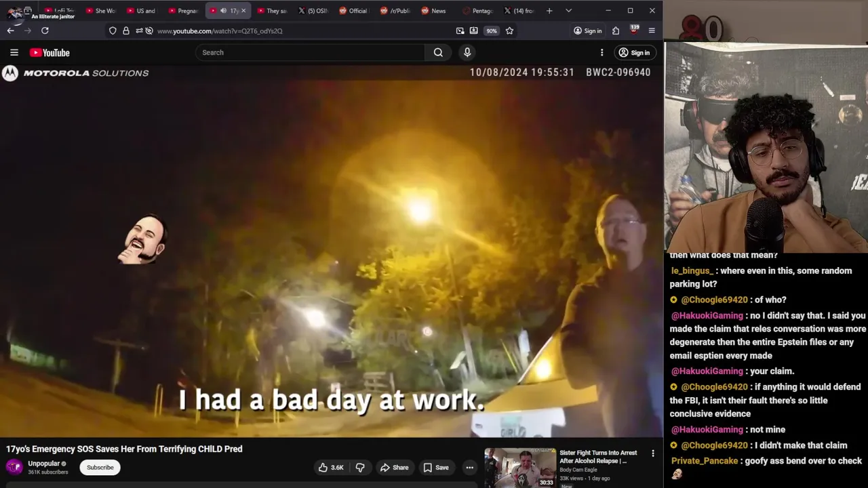Click the address bar URL

[x=220, y=30]
